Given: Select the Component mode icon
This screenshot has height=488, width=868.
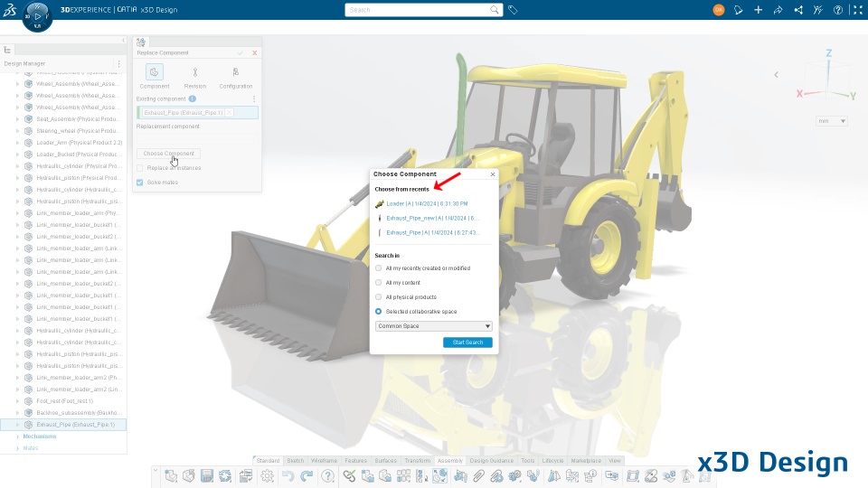Looking at the screenshot, I should (x=155, y=72).
